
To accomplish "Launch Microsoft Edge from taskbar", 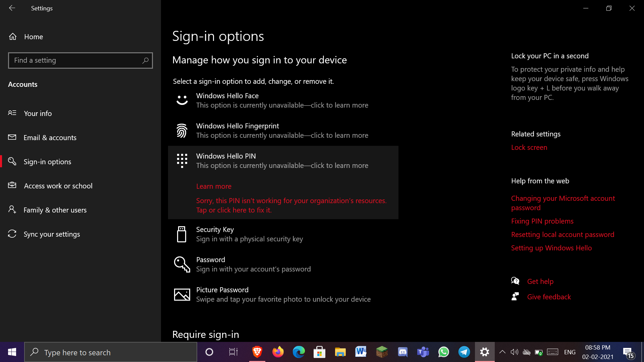I will (x=299, y=352).
